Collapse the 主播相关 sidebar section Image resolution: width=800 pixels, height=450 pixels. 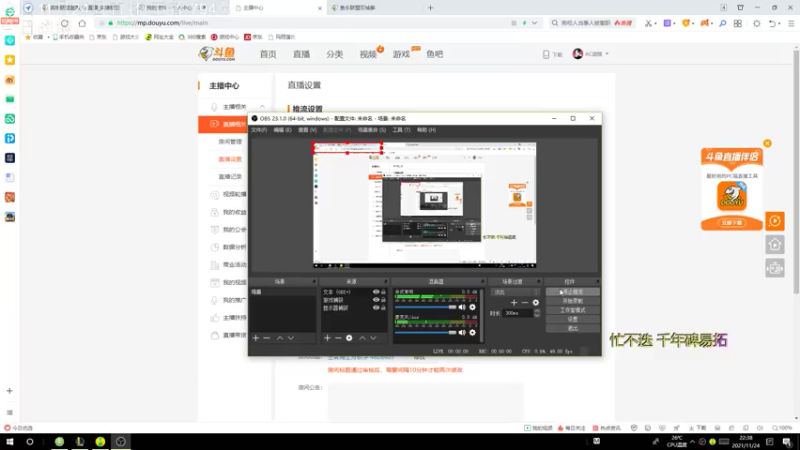click(262, 107)
